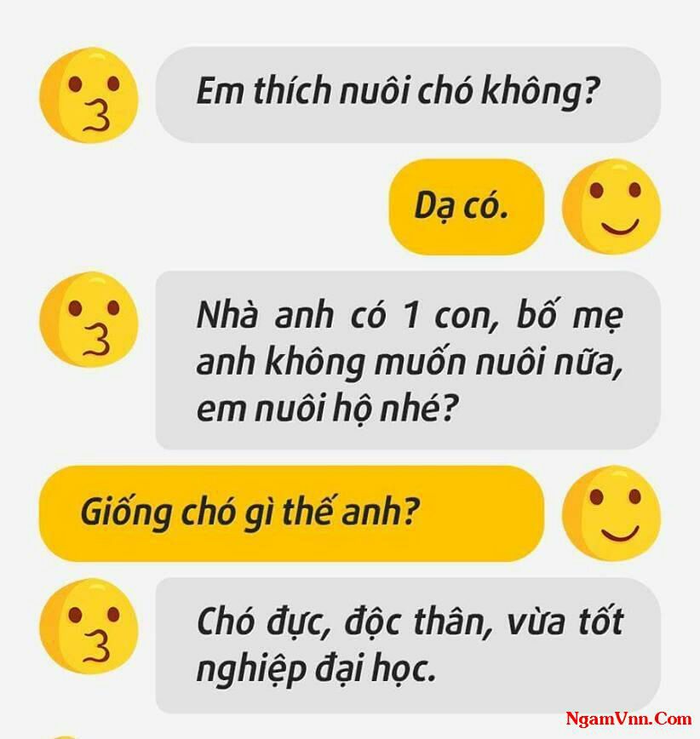Click the kissing emoji beside "Em thích nuôi chó không?"
This screenshot has width=700, height=739.
pos(89,95)
